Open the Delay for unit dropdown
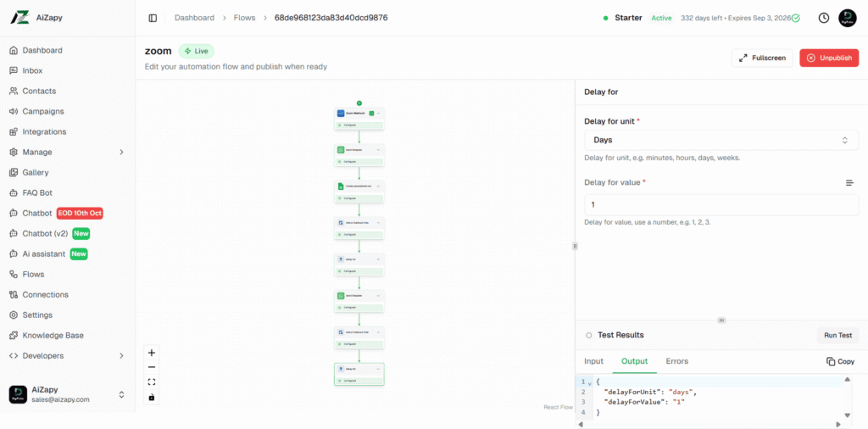The width and height of the screenshot is (868, 429). click(721, 140)
